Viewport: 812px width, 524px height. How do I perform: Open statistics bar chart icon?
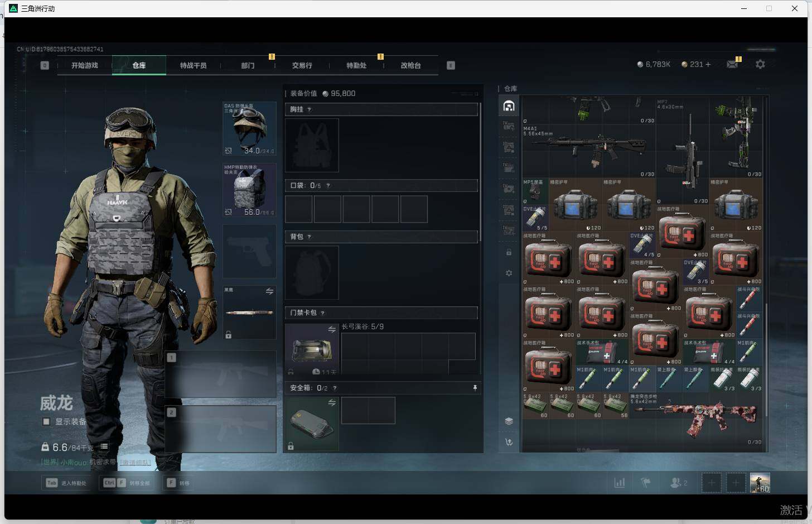pyautogui.click(x=619, y=483)
